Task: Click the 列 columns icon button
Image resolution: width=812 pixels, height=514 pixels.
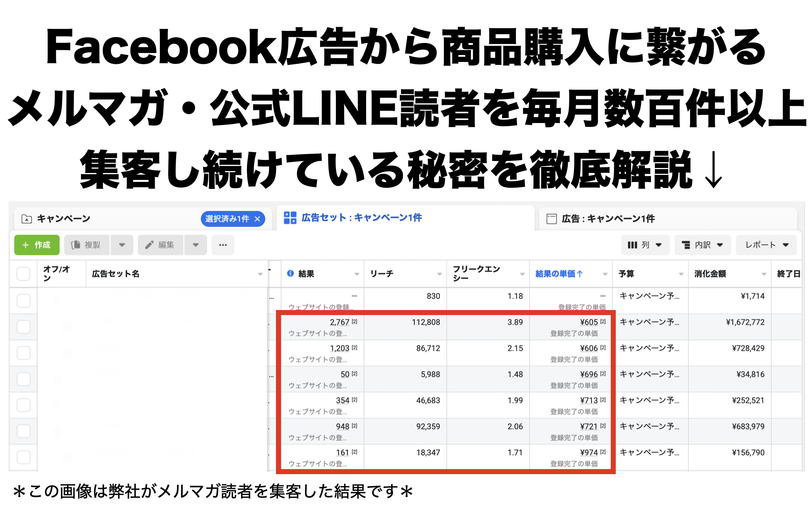Action: (645, 245)
